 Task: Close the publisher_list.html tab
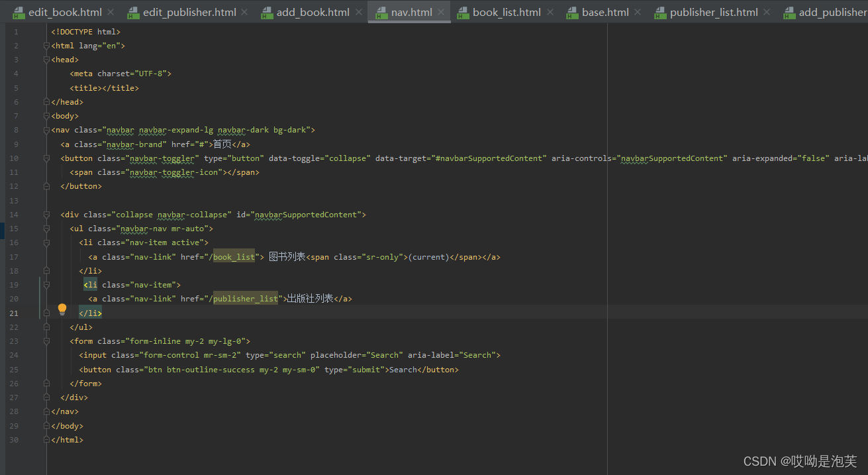point(767,12)
